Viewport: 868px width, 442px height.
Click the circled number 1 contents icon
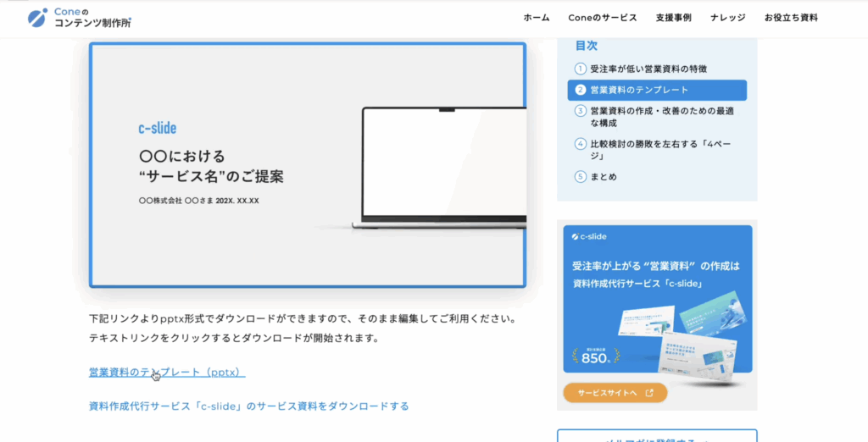click(580, 69)
